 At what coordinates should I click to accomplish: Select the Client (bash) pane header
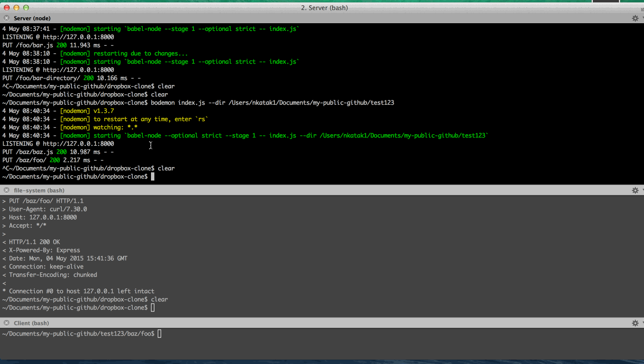pos(27,322)
